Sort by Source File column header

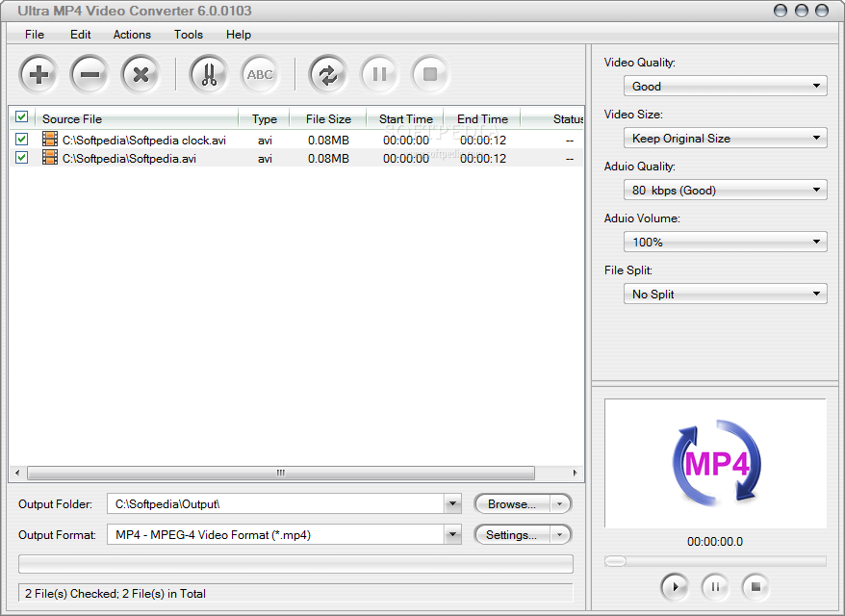coord(137,118)
